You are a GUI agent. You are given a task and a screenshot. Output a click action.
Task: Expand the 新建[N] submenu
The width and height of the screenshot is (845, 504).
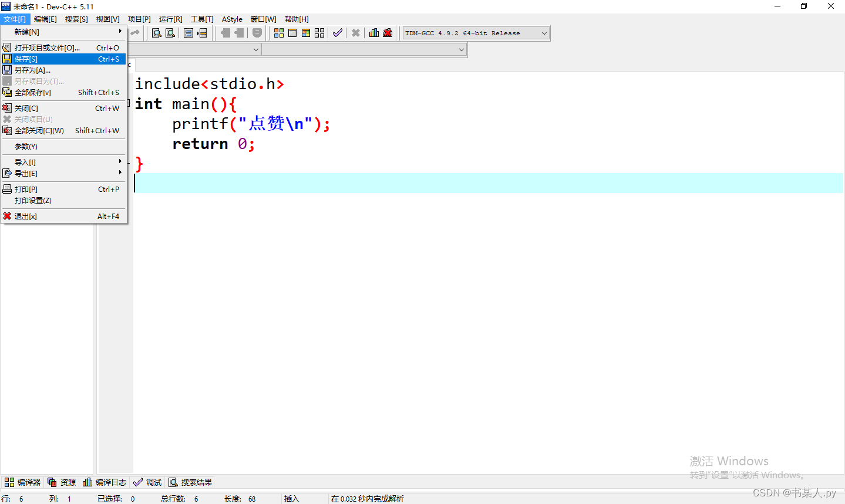63,32
